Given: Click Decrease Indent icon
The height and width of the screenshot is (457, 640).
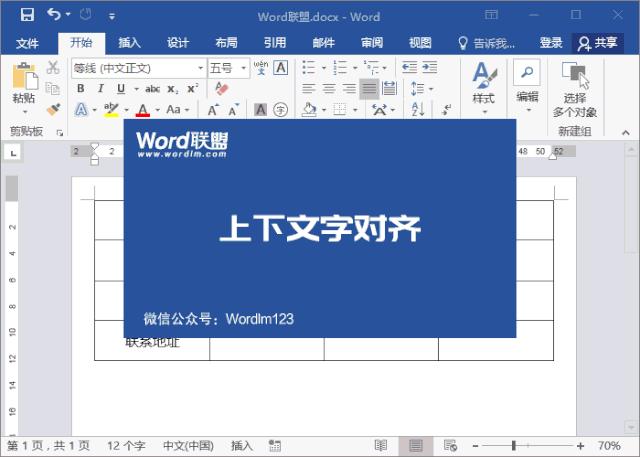Looking at the screenshot, I should (409, 67).
